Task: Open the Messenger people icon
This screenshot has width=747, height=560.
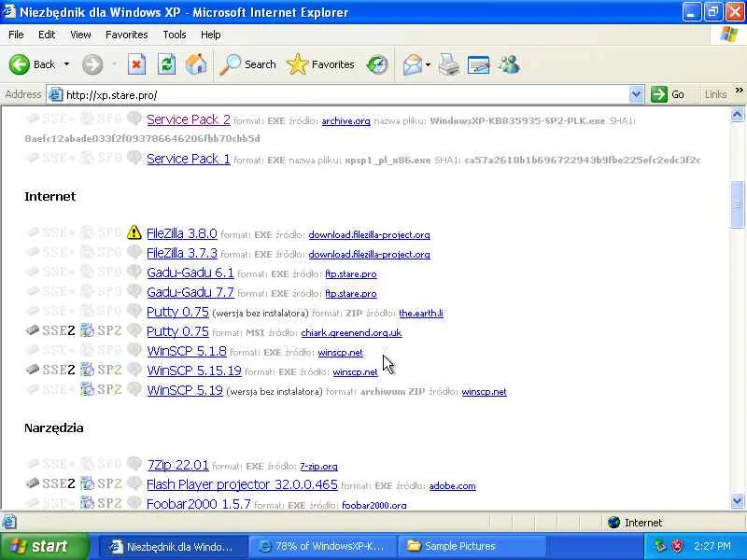Action: click(x=509, y=64)
